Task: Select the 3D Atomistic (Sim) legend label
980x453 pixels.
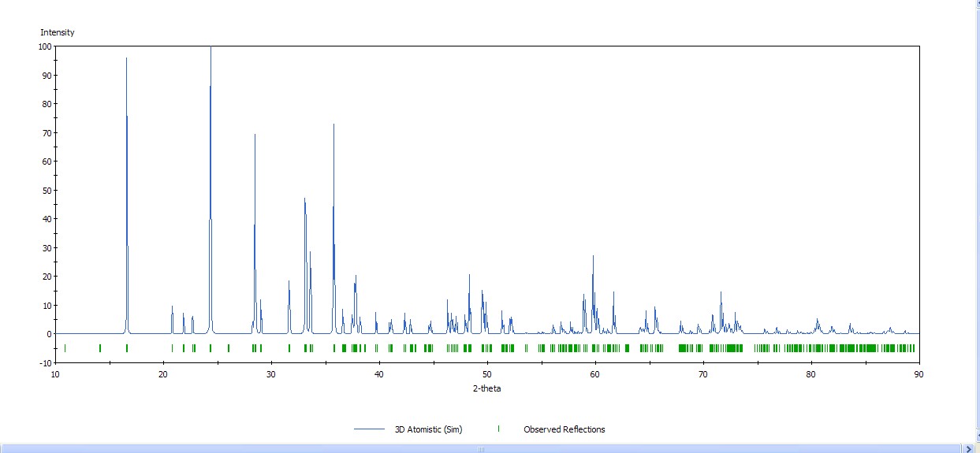Action: tap(429, 429)
